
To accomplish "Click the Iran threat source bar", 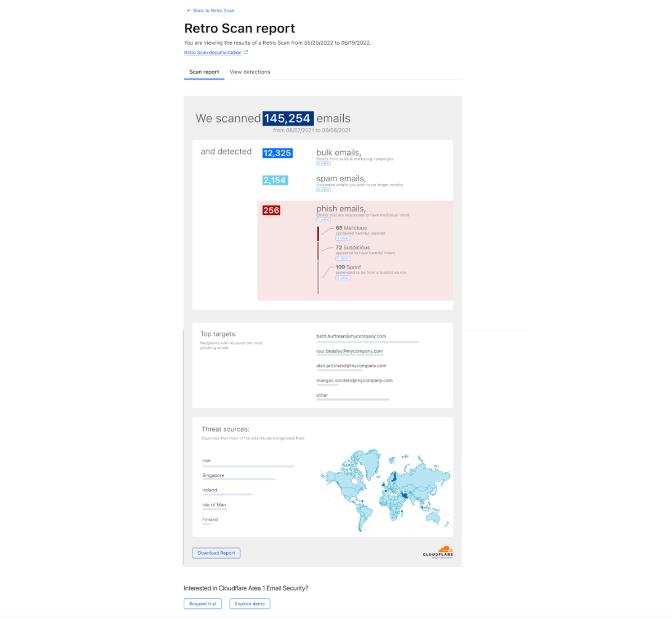I will click(x=248, y=466).
